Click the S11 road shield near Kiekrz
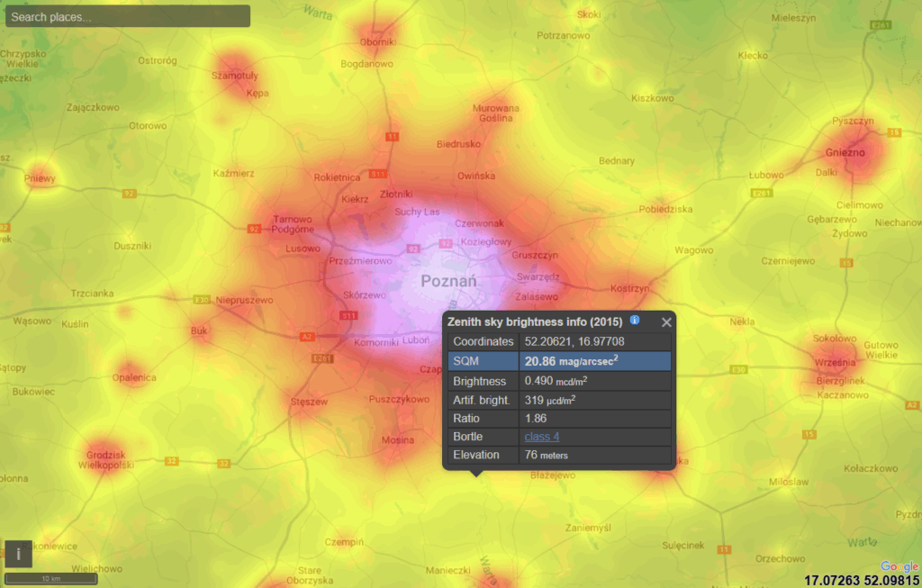Screen dimensions: 922x588 pos(378,174)
